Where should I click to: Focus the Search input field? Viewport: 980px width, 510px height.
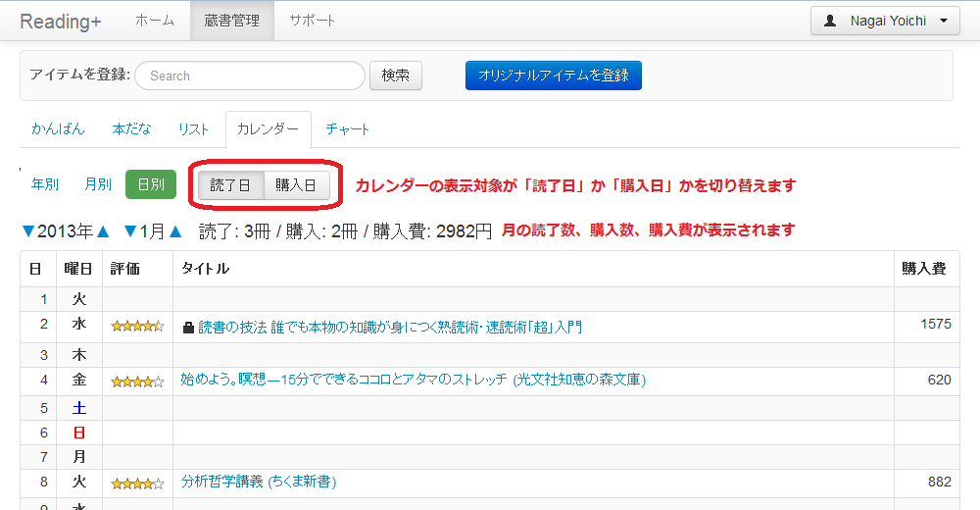250,76
